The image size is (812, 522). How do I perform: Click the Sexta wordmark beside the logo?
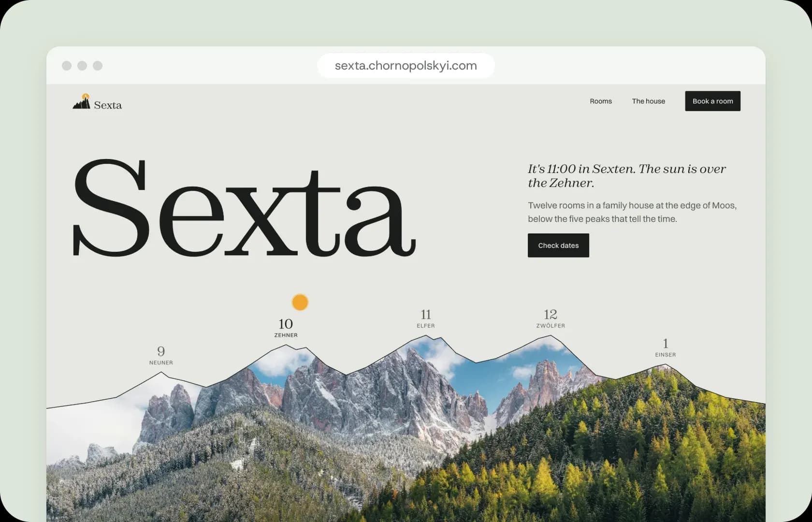(x=108, y=105)
